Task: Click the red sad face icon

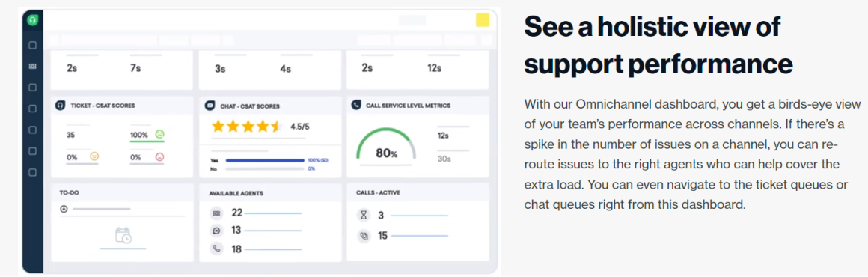Action: [160, 156]
